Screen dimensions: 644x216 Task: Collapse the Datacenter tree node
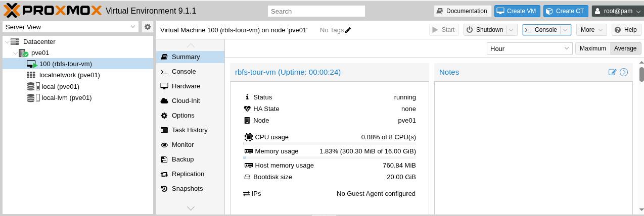pos(6,42)
